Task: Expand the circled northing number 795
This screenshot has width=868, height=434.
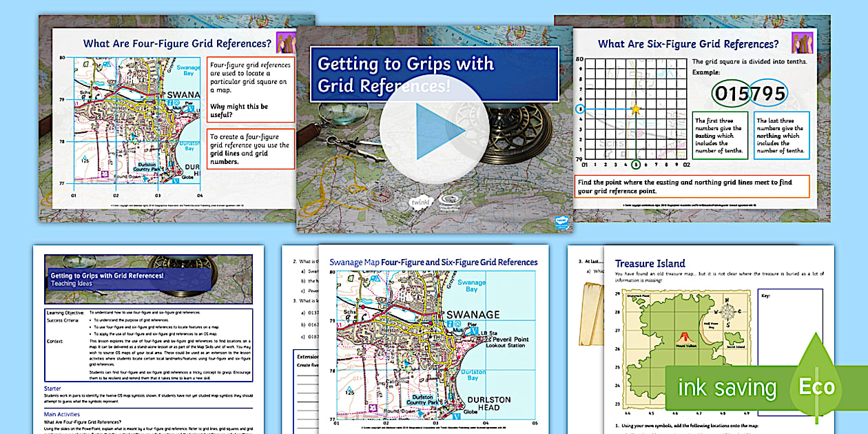Action: (x=769, y=92)
